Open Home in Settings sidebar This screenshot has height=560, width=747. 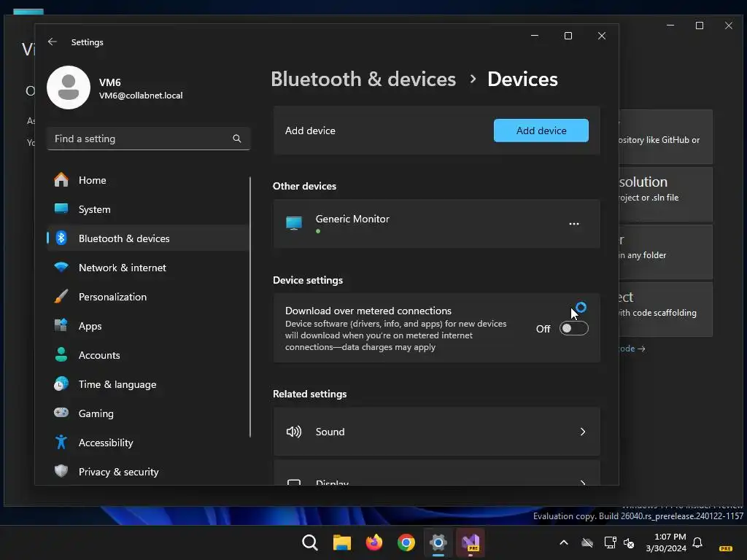pyautogui.click(x=149, y=180)
